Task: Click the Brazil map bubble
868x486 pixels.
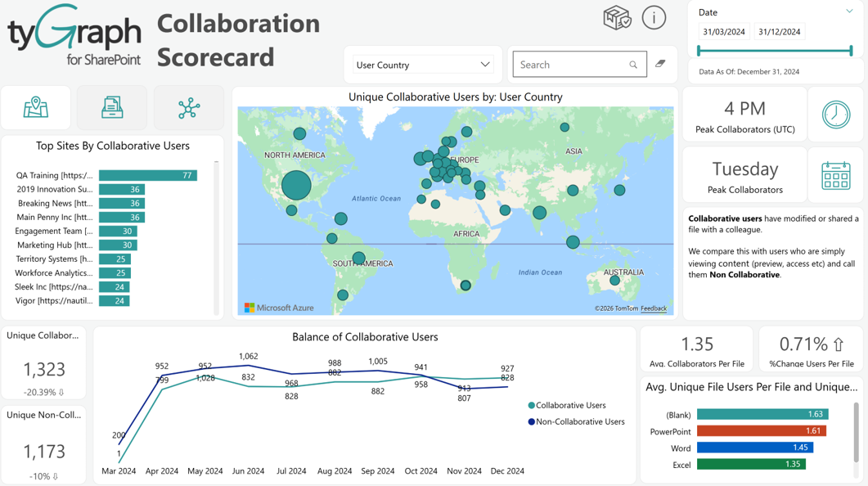Action: (358, 258)
